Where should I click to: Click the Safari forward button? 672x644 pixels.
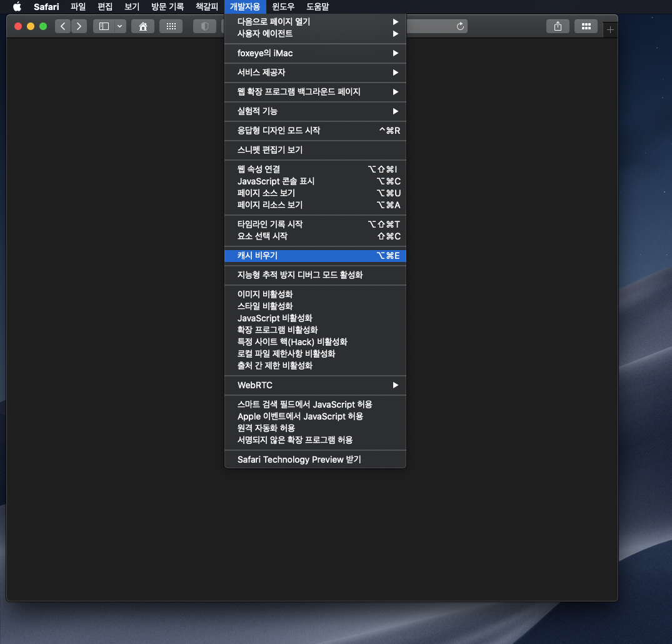tap(79, 26)
